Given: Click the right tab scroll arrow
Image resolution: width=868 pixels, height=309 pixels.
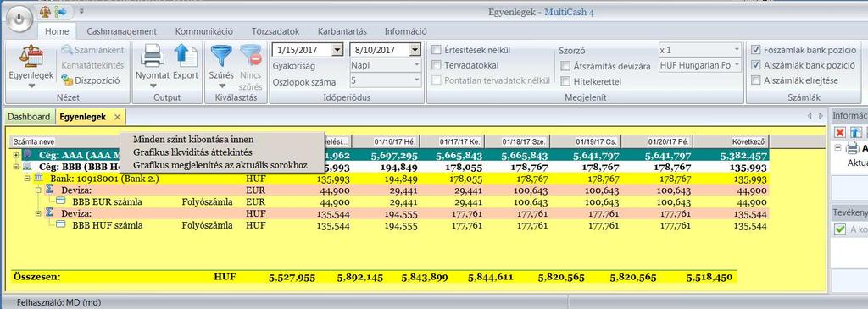Looking at the screenshot, I should pos(821,117).
